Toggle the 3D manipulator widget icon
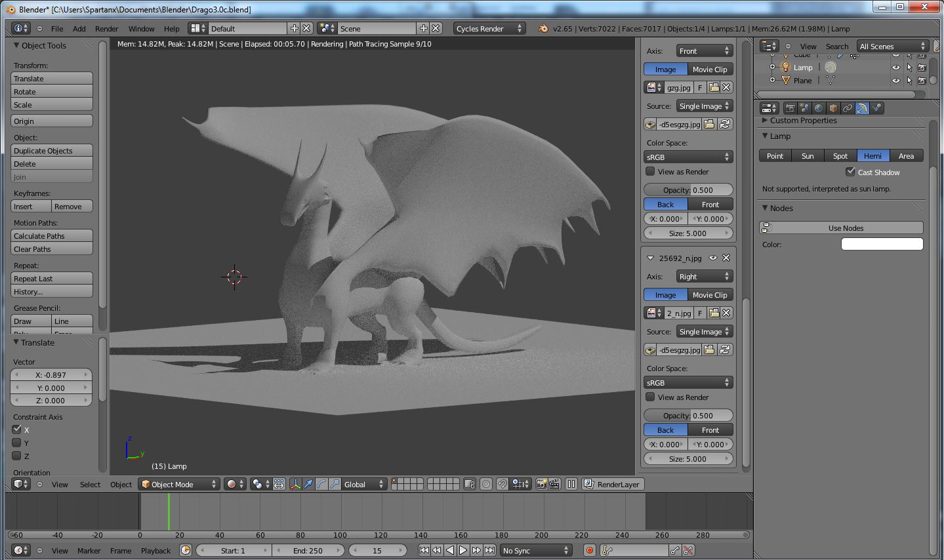 tap(295, 484)
